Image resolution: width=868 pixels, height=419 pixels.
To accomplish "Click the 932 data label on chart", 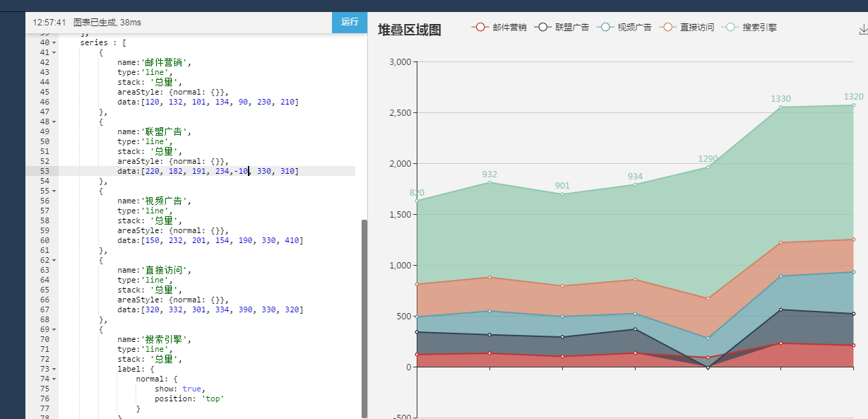I will tap(489, 175).
